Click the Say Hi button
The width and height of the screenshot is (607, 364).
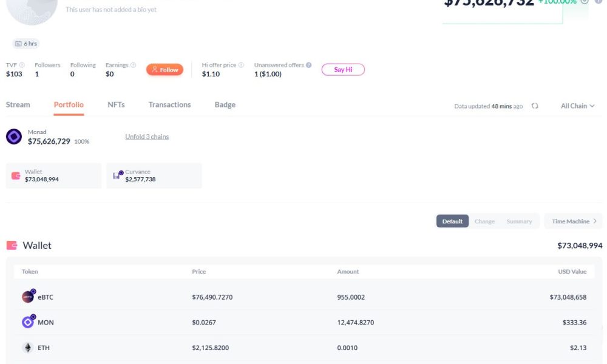tap(343, 70)
